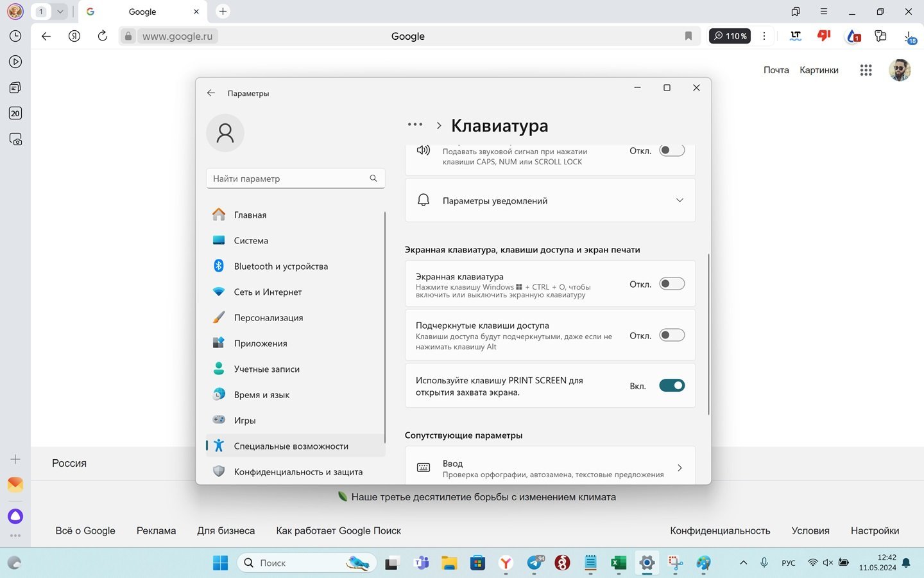Image resolution: width=924 pixels, height=578 pixels.
Task: Open browser downloads icon
Action: [x=909, y=37]
